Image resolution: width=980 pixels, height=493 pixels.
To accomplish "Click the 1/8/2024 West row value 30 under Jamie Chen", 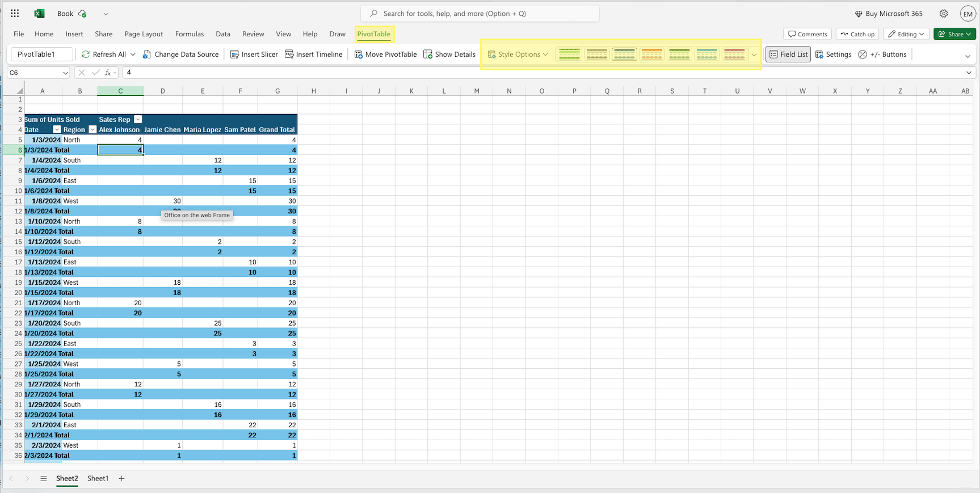I will click(x=163, y=201).
